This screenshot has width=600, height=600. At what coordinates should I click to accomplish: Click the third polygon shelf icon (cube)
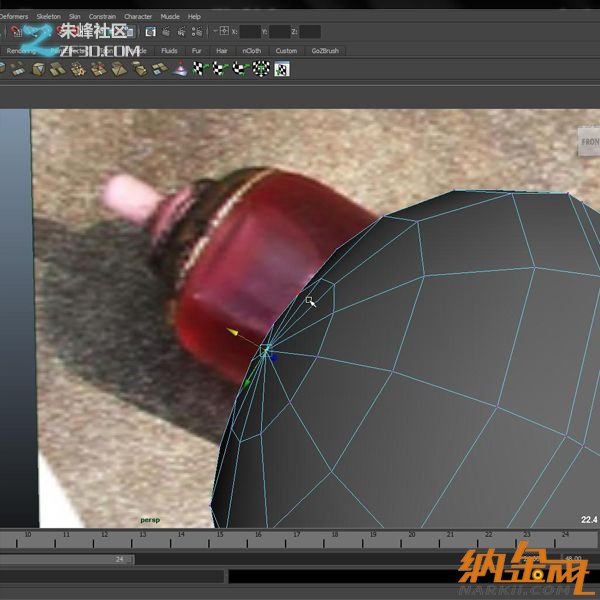tap(38, 69)
